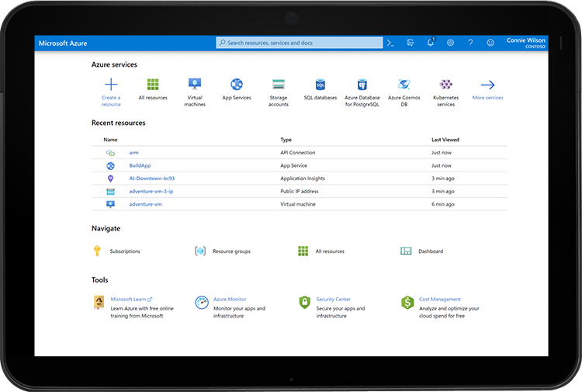The image size is (582, 392).
Task: Open the adventure-vm link
Action: tap(146, 204)
